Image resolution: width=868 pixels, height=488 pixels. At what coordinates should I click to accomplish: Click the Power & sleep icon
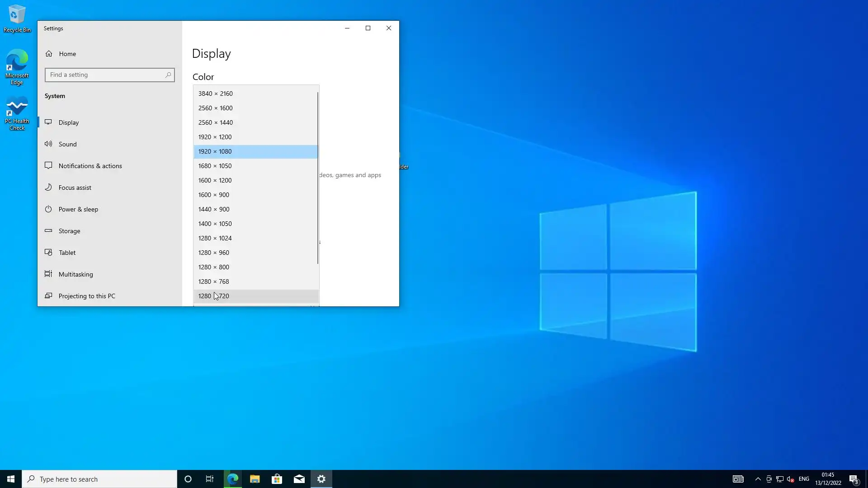pyautogui.click(x=48, y=209)
